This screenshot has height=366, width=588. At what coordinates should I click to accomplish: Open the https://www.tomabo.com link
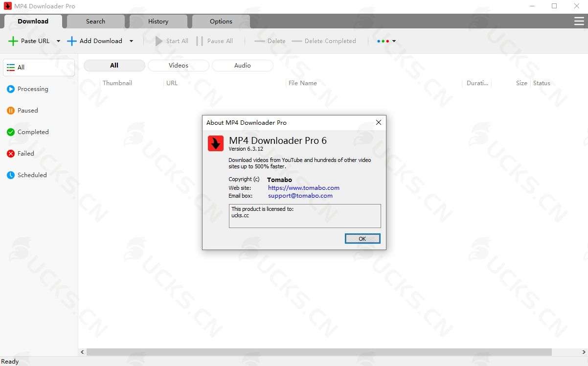click(304, 188)
